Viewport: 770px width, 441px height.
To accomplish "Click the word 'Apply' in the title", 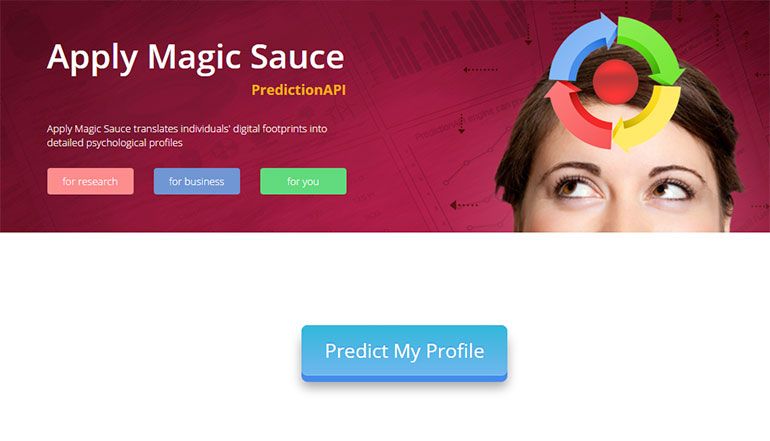I will click(92, 59).
